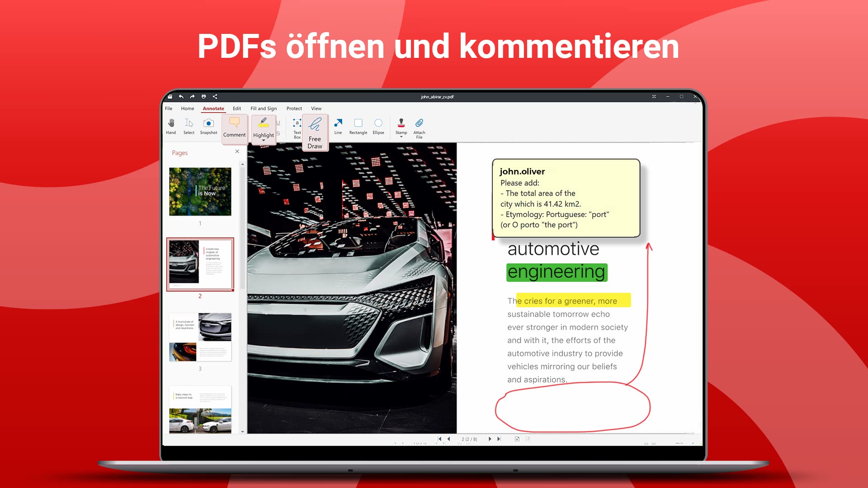Click the page number field '2 (2 / 8)'

pyautogui.click(x=469, y=439)
